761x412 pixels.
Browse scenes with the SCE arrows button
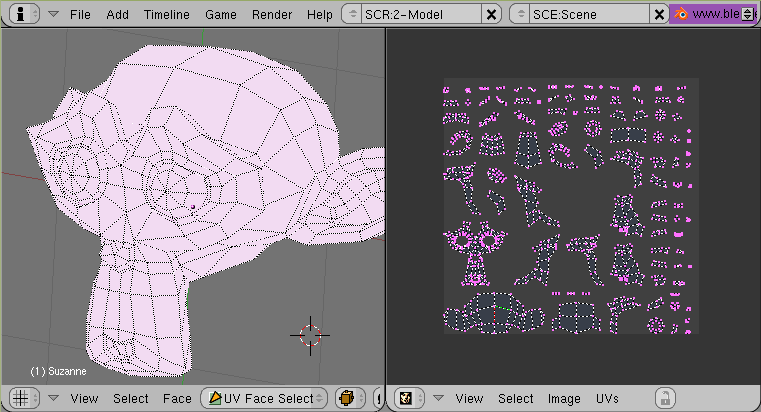(520, 14)
